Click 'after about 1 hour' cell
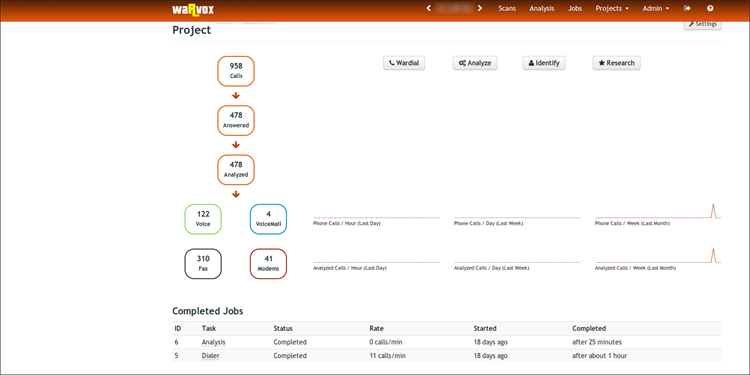Viewport: 750px width, 375px height. click(600, 355)
